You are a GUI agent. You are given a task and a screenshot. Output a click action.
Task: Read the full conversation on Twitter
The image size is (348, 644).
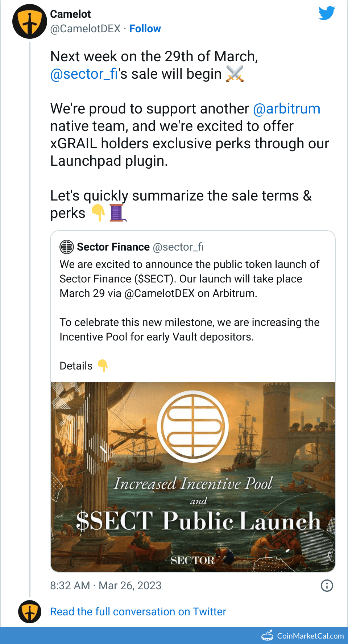point(138,612)
